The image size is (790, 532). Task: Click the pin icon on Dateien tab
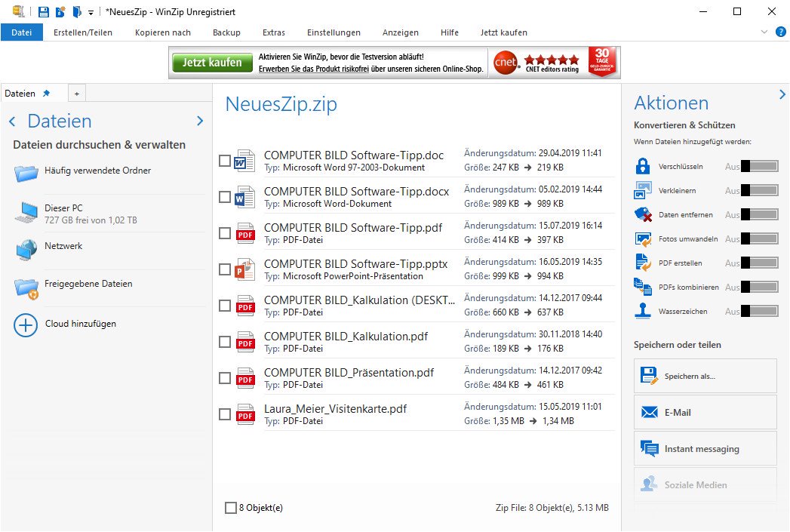pos(46,94)
